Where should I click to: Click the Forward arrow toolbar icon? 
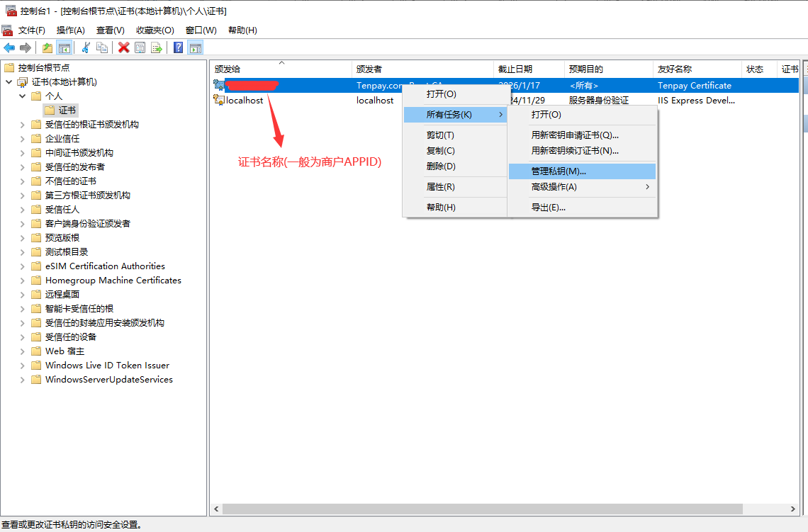click(x=26, y=48)
